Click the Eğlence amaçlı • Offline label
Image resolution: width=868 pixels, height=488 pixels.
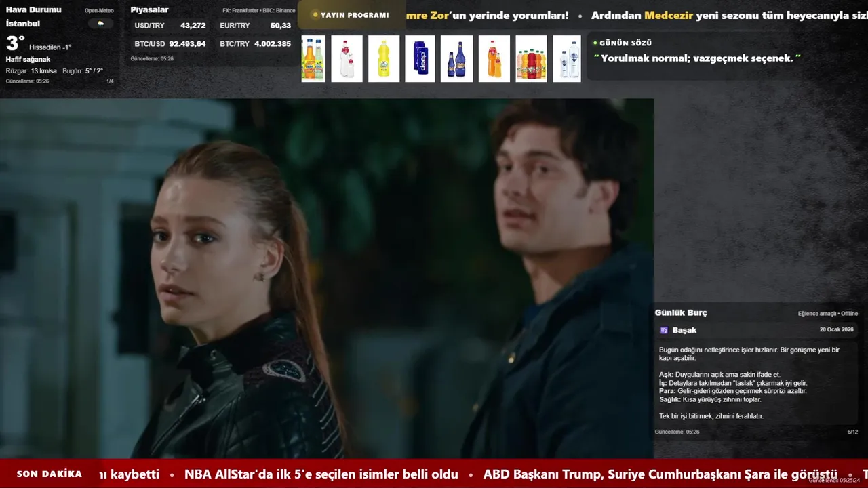pyautogui.click(x=828, y=314)
